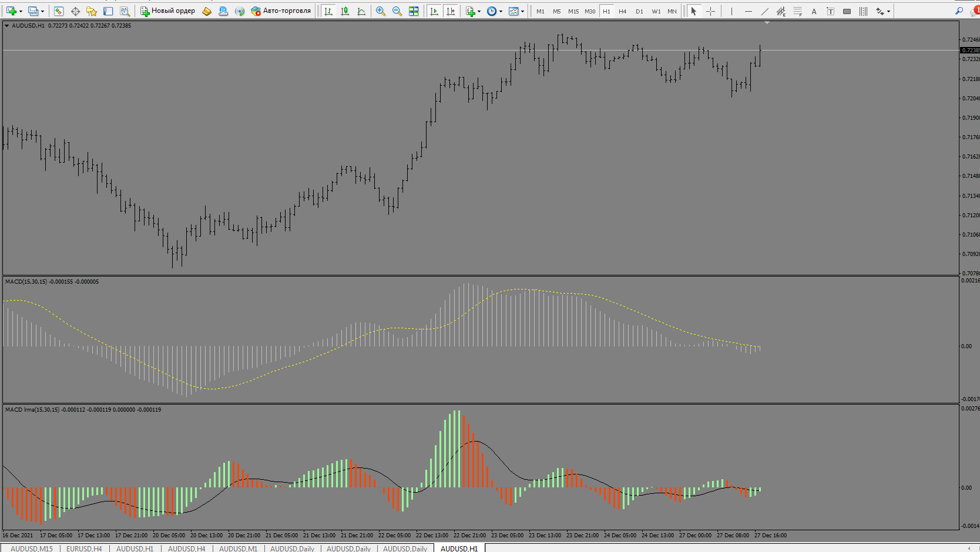Image resolution: width=980 pixels, height=552 pixels.
Task: Set timeframe to D1
Action: (639, 11)
